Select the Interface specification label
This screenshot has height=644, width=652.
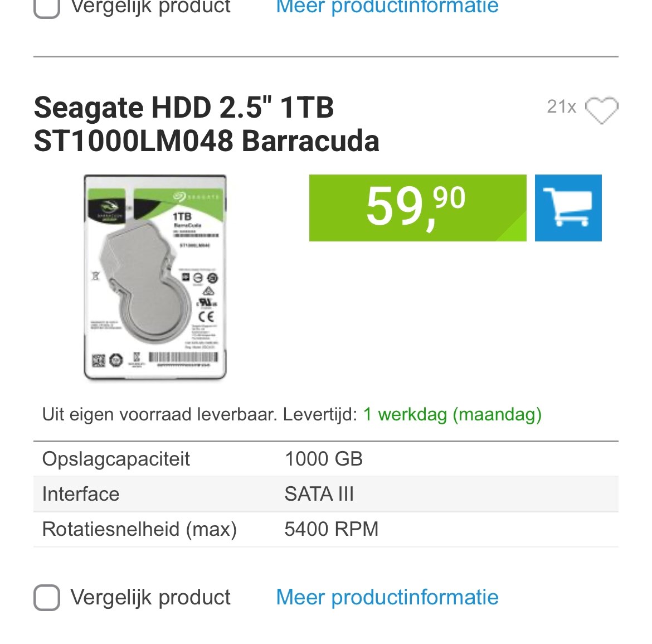81,494
